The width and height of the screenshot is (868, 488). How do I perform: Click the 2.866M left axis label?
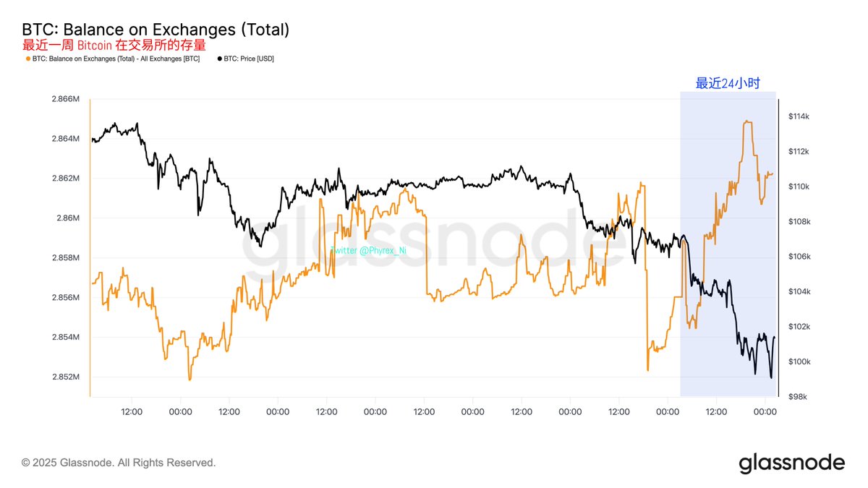[66, 98]
